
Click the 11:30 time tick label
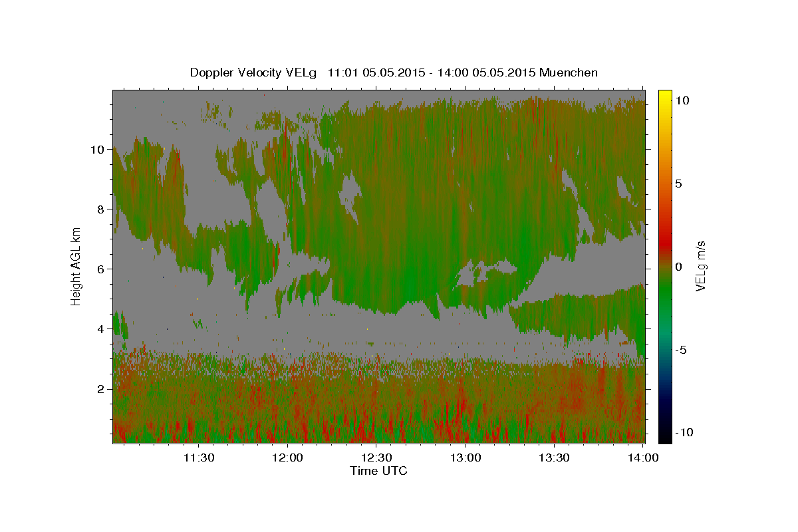199,458
